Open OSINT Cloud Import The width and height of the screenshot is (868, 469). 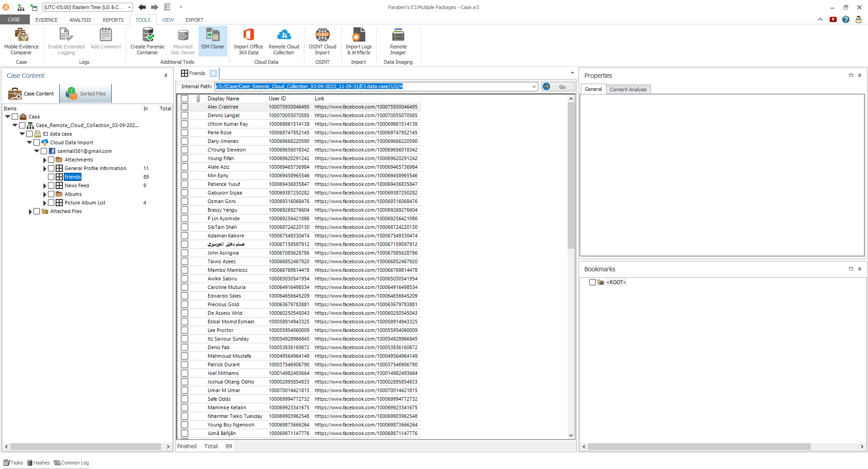click(323, 41)
